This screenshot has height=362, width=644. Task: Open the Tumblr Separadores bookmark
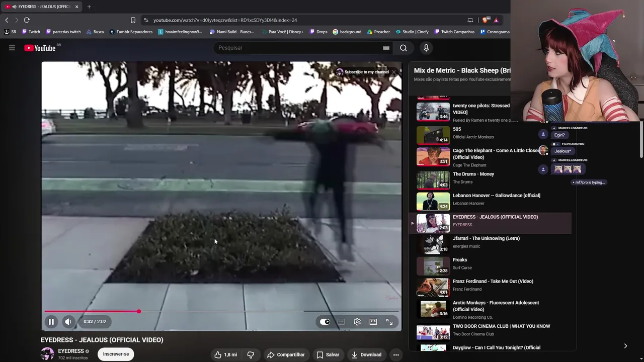[131, 32]
